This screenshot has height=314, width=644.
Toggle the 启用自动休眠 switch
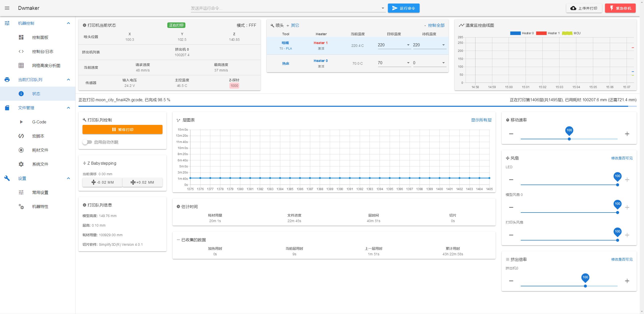point(87,142)
